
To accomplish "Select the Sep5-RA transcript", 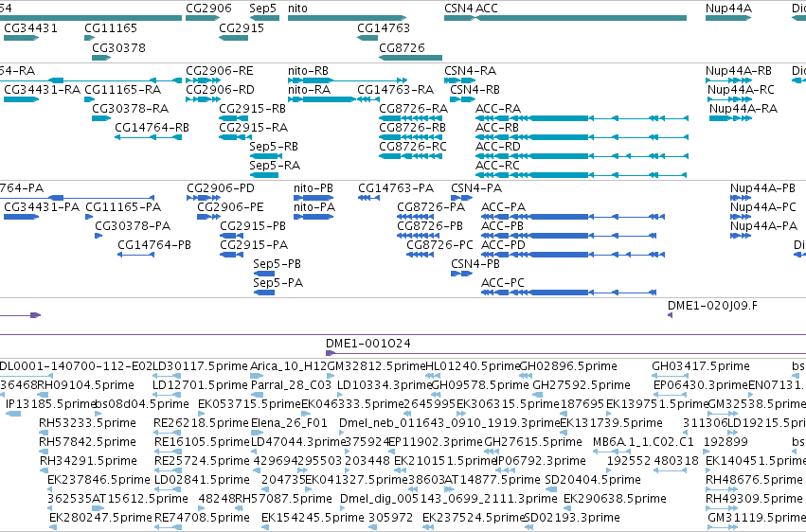I will [x=263, y=175].
